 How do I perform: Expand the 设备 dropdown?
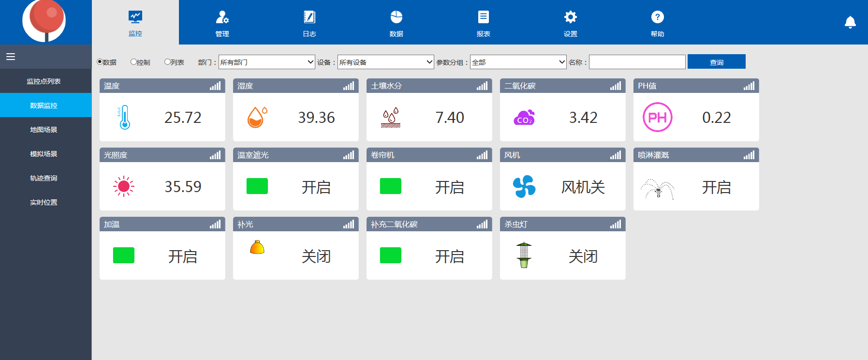point(385,62)
